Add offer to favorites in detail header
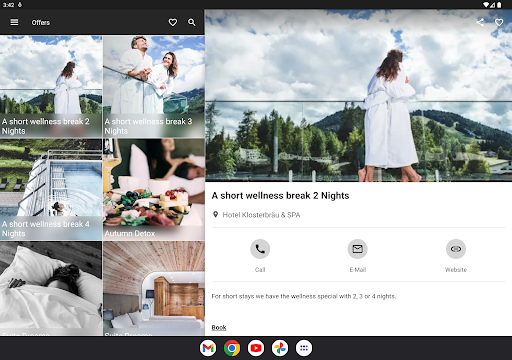The width and height of the screenshot is (512, 360). click(499, 22)
